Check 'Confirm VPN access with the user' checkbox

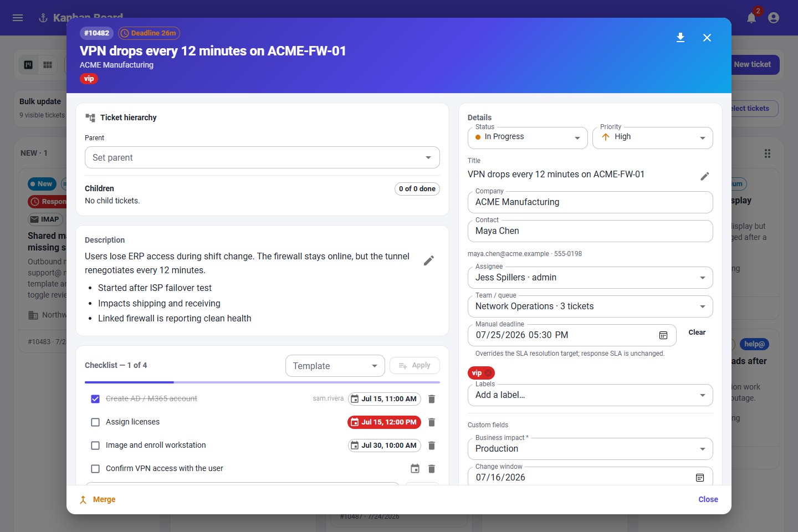(x=95, y=469)
